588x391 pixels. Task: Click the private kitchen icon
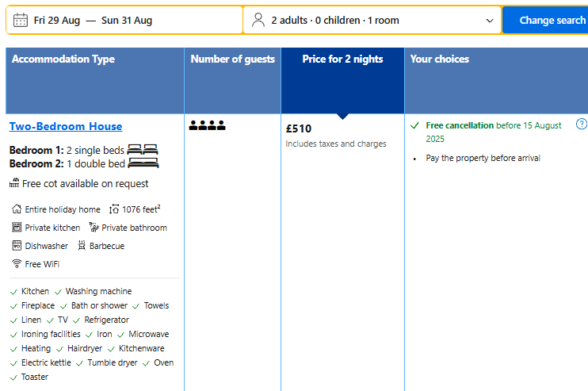click(17, 228)
